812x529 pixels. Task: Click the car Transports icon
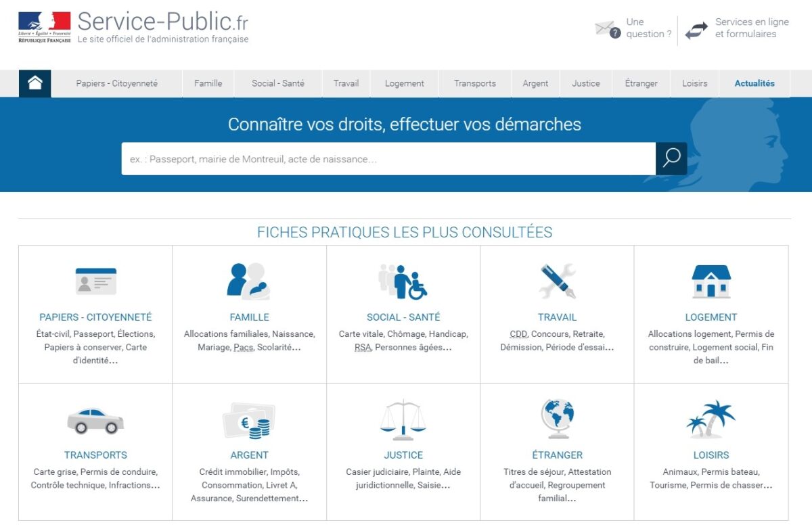[95, 420]
